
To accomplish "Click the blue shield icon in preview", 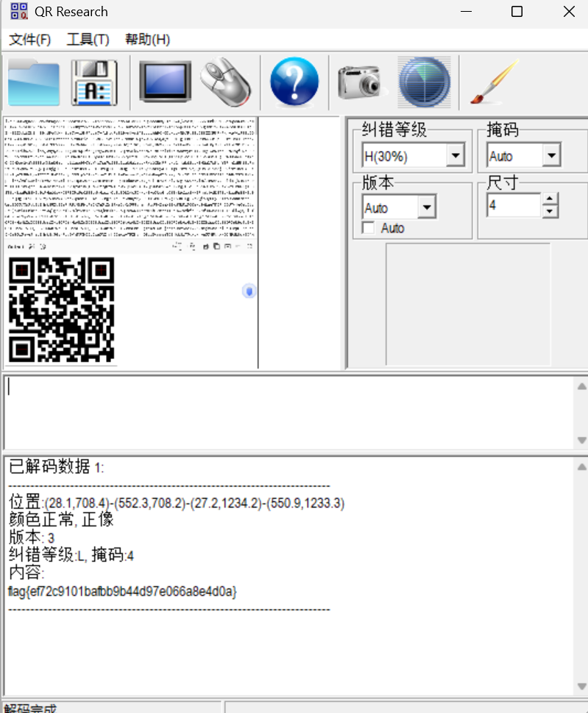I will click(249, 291).
